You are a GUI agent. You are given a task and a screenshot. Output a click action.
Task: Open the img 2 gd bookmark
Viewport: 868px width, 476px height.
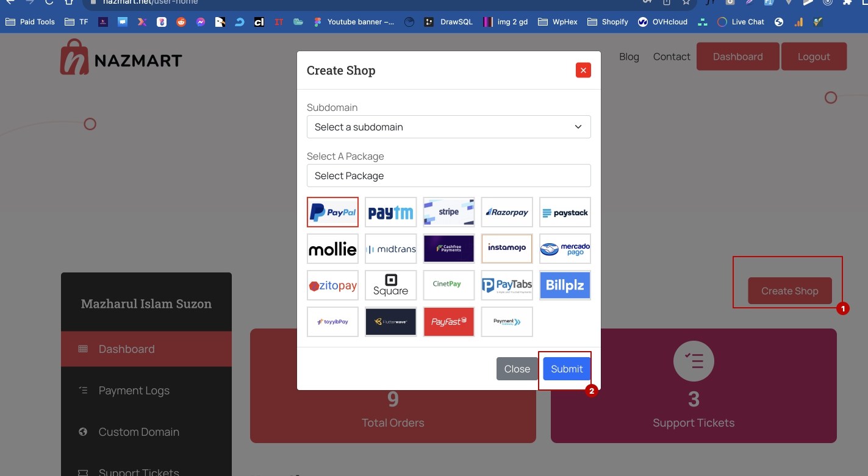click(506, 21)
